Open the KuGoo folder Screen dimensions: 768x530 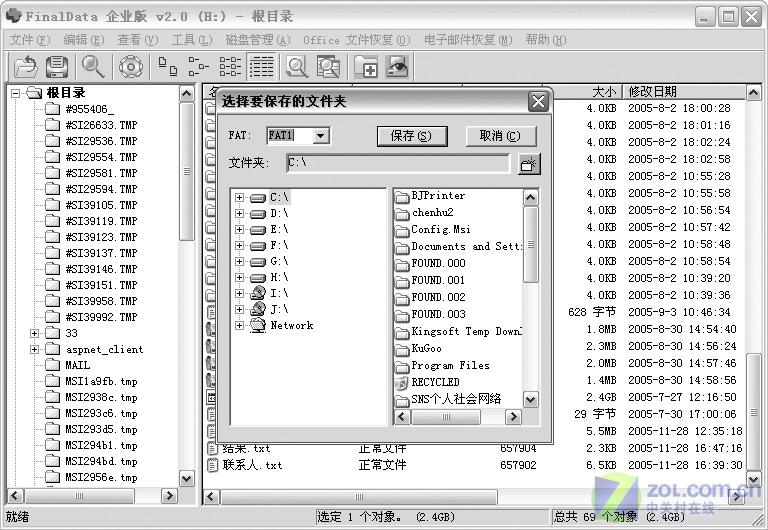(419, 349)
